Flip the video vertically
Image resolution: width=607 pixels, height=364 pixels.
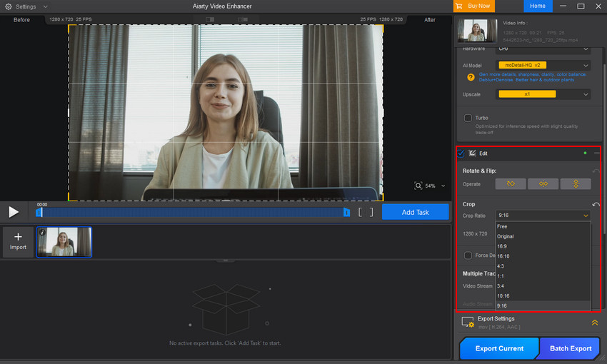[x=576, y=183]
